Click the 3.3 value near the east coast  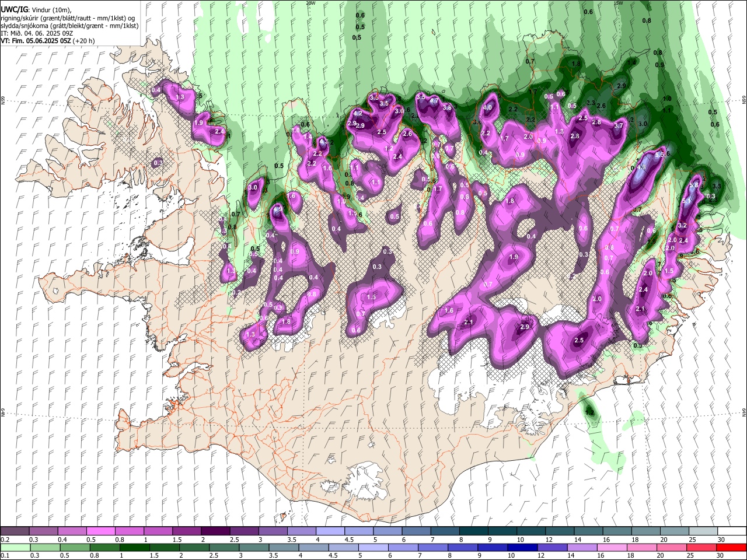717,186
